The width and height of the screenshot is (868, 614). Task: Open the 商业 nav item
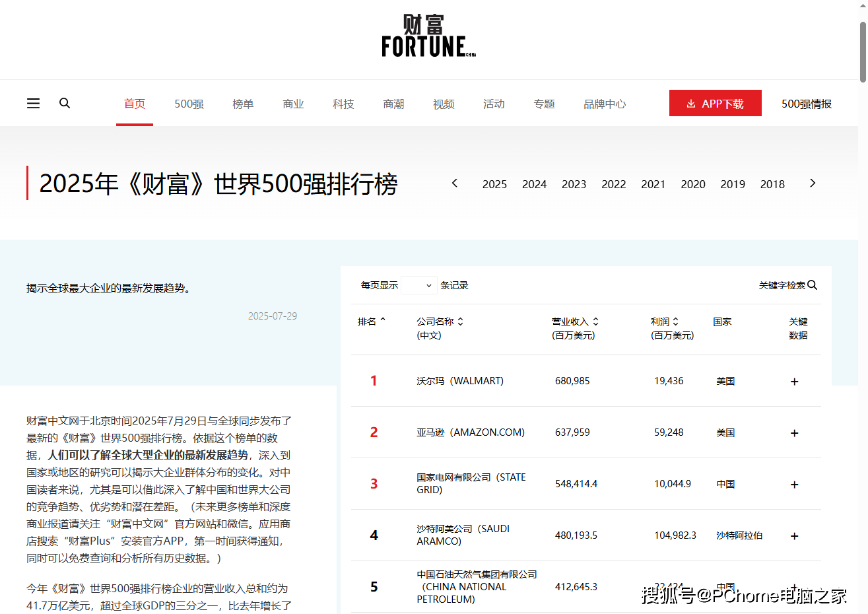click(x=293, y=104)
